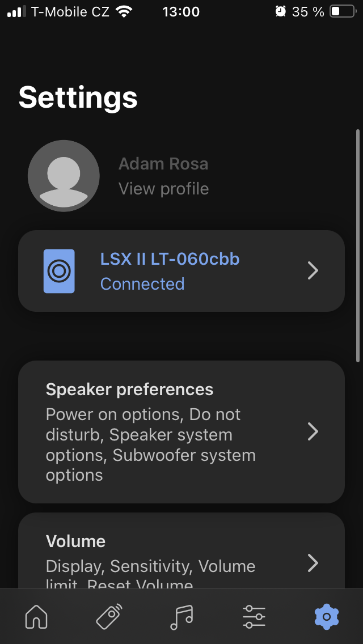Click the blue speaker icon
This screenshot has width=363, height=644.
click(x=59, y=271)
